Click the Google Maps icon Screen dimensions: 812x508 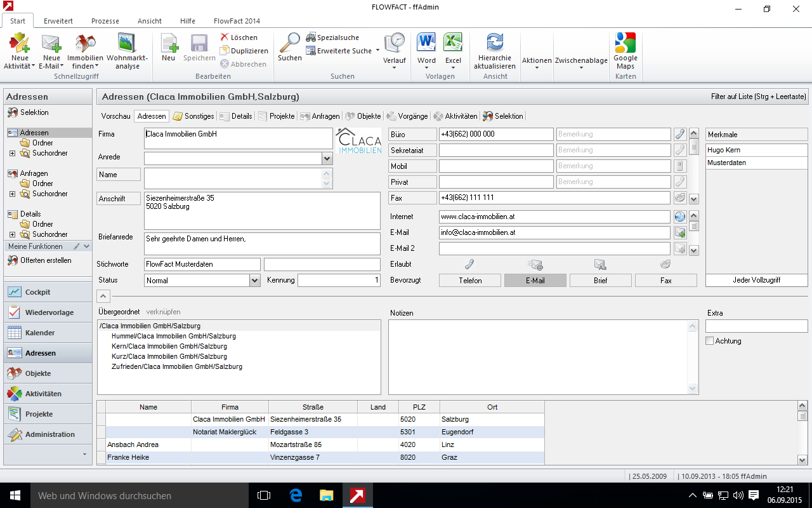pyautogui.click(x=625, y=43)
